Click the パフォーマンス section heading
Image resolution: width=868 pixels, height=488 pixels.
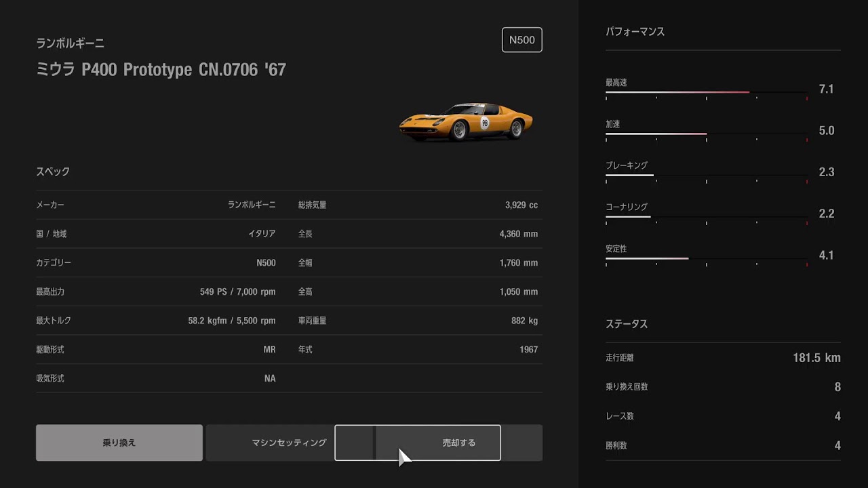[x=635, y=32]
